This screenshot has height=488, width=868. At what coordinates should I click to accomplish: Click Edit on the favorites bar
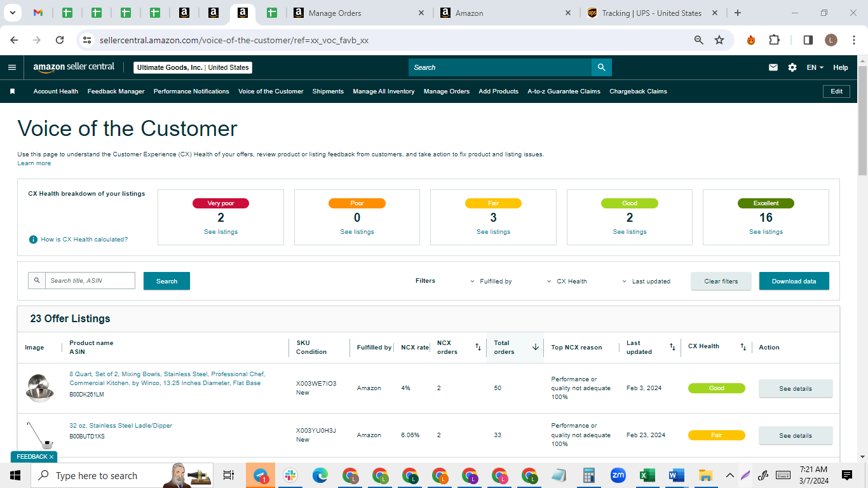tap(837, 91)
